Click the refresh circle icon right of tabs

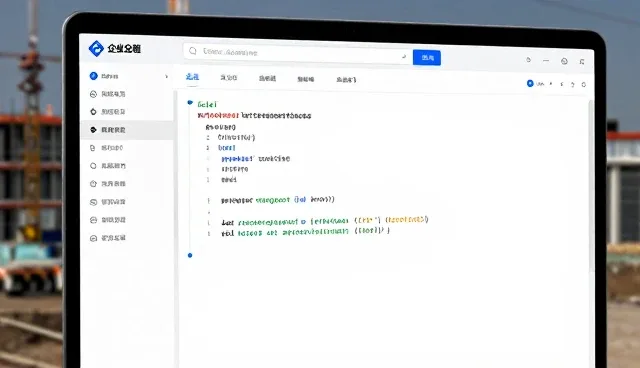[584, 84]
